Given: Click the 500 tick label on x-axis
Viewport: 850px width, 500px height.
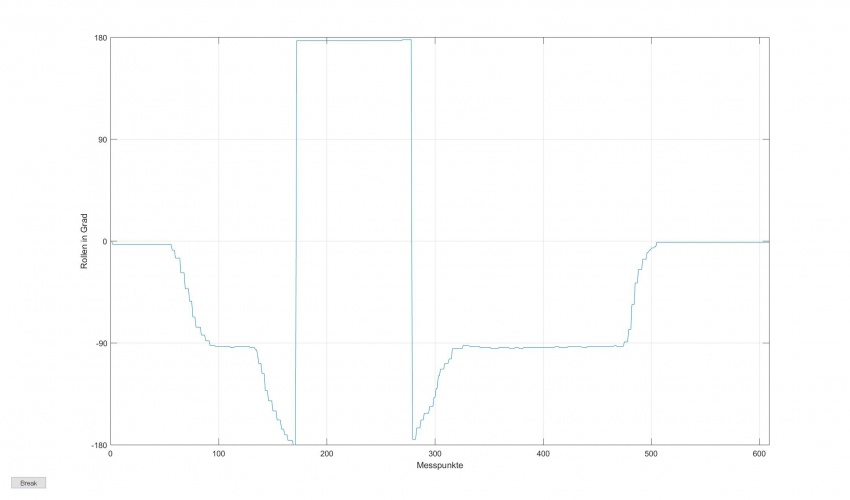Looking at the screenshot, I should (x=650, y=454).
